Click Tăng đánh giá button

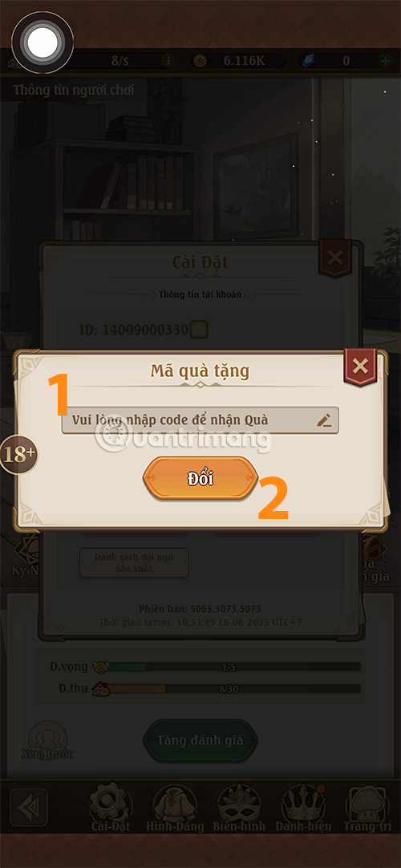coord(200,740)
